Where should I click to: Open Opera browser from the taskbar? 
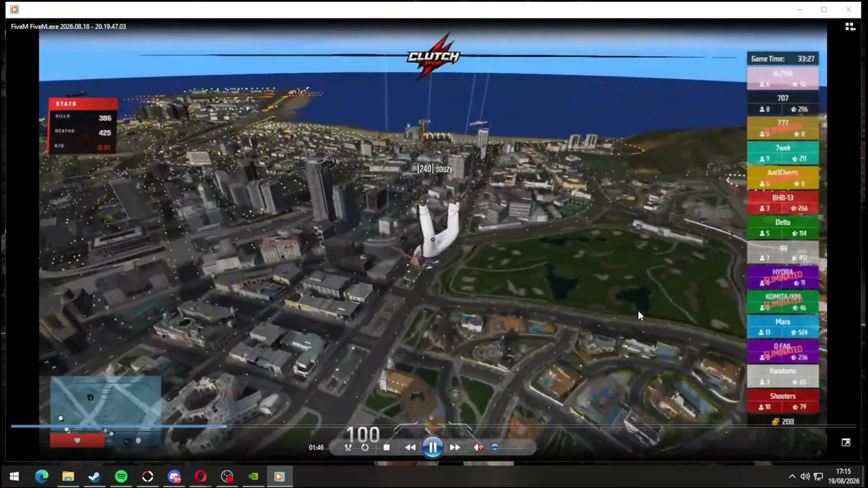click(201, 476)
